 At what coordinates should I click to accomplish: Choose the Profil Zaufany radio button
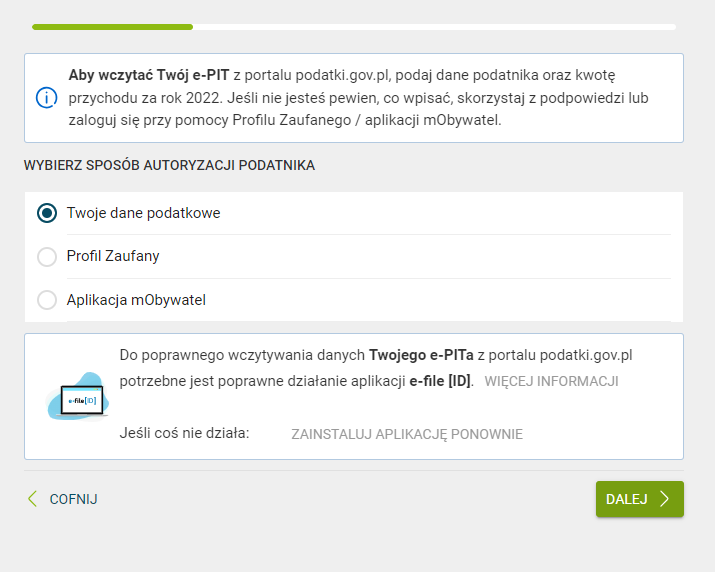[x=47, y=257]
